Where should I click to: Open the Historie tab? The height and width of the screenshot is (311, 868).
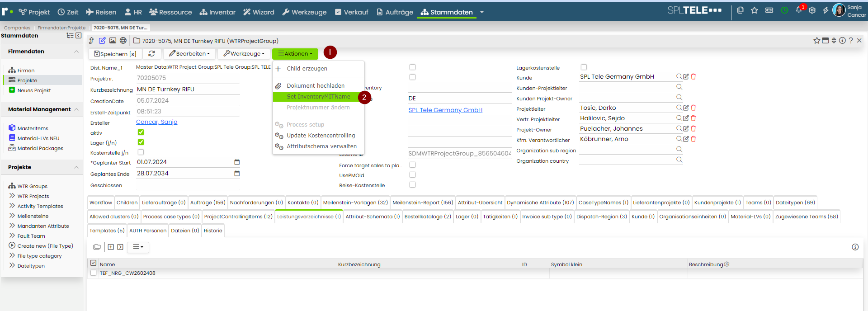(213, 231)
